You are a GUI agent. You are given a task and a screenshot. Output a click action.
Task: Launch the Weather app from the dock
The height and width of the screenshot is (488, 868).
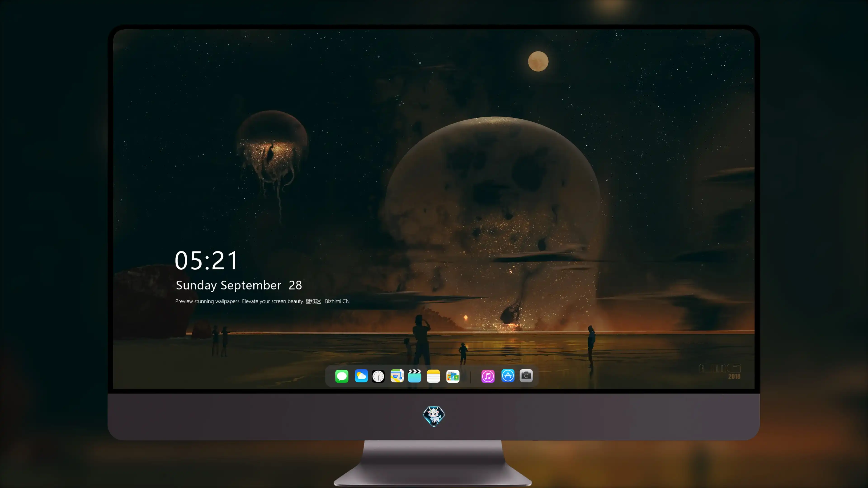click(361, 376)
